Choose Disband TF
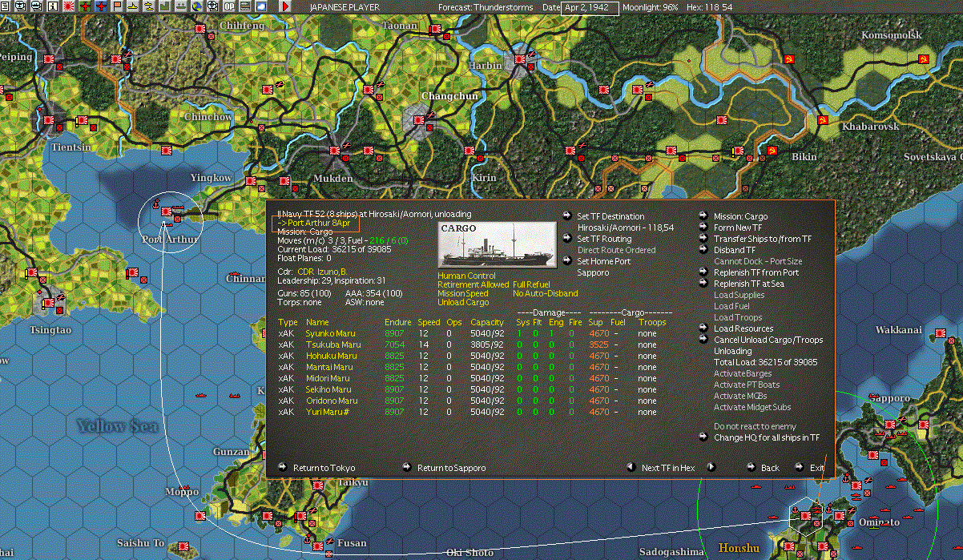 click(734, 250)
